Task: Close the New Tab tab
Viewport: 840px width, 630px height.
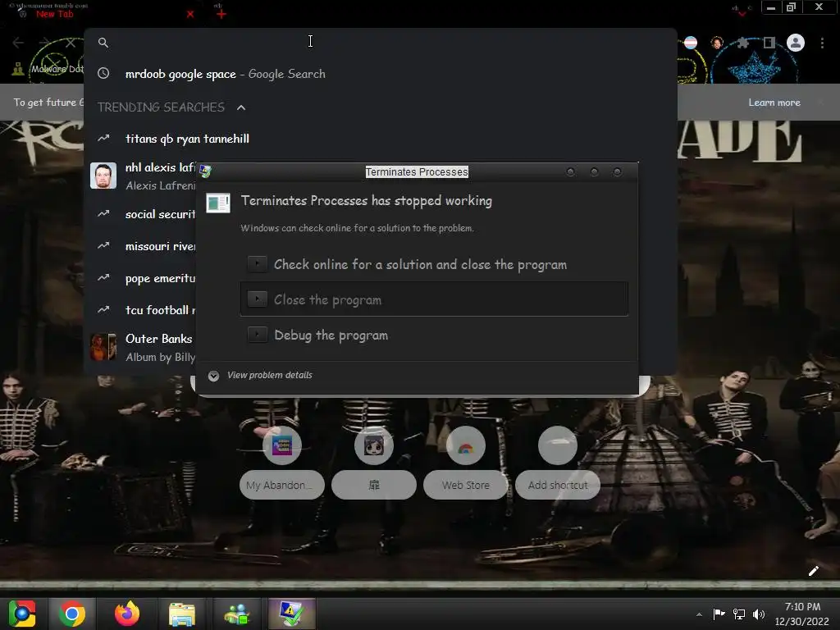Action: [190, 15]
